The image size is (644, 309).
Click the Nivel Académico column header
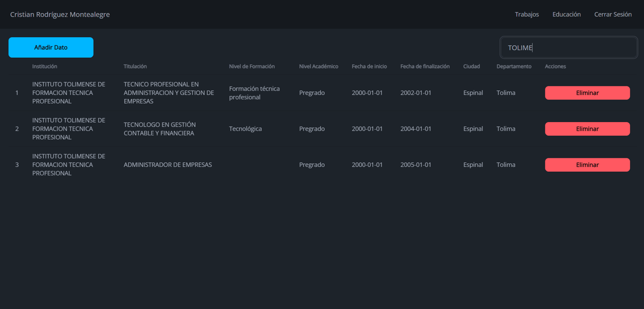pyautogui.click(x=318, y=66)
